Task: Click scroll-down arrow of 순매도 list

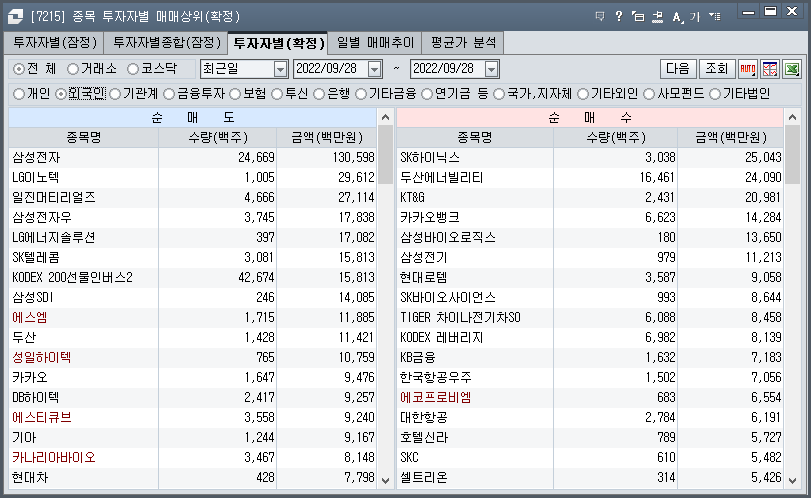Action: [385, 480]
